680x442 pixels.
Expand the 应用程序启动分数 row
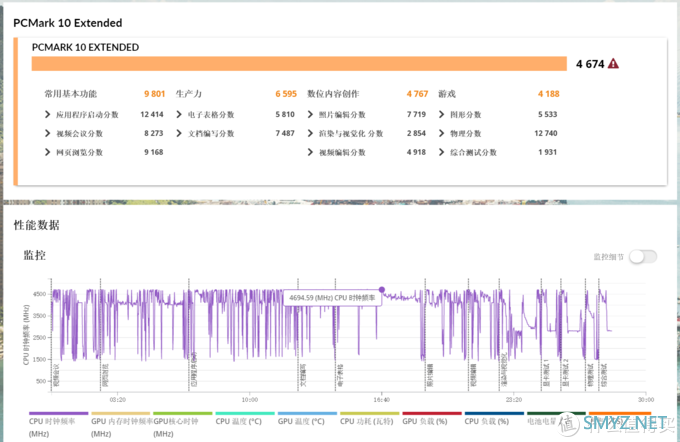click(x=47, y=115)
